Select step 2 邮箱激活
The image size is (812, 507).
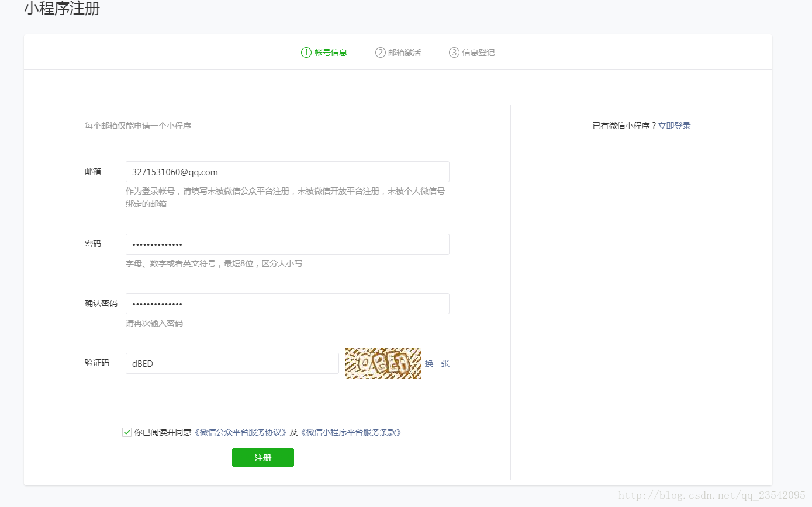[398, 53]
